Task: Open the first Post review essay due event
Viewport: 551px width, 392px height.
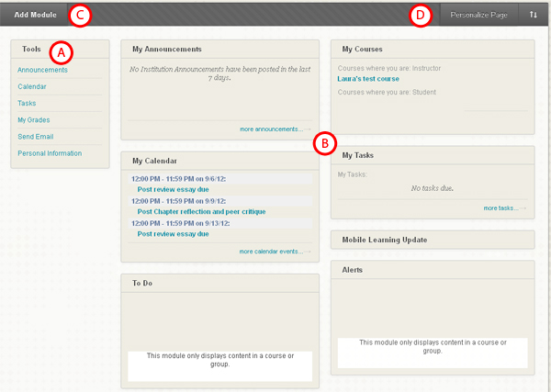Action: click(x=174, y=189)
